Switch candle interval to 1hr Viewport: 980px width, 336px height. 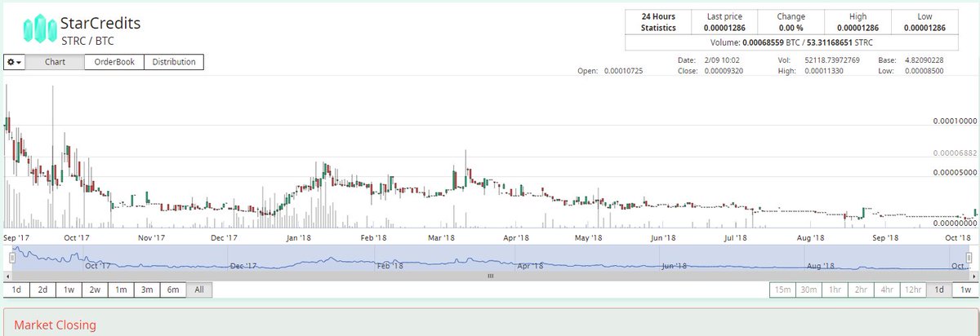tap(835, 290)
